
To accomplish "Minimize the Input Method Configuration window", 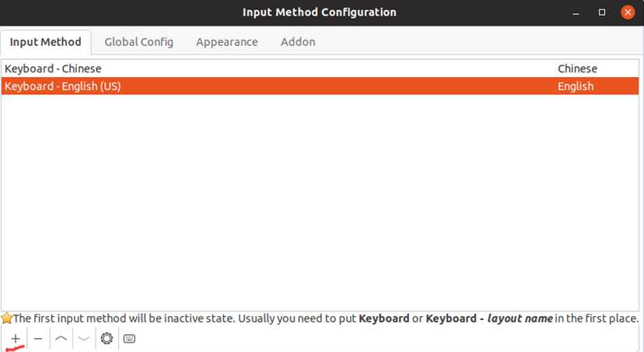I will [576, 12].
